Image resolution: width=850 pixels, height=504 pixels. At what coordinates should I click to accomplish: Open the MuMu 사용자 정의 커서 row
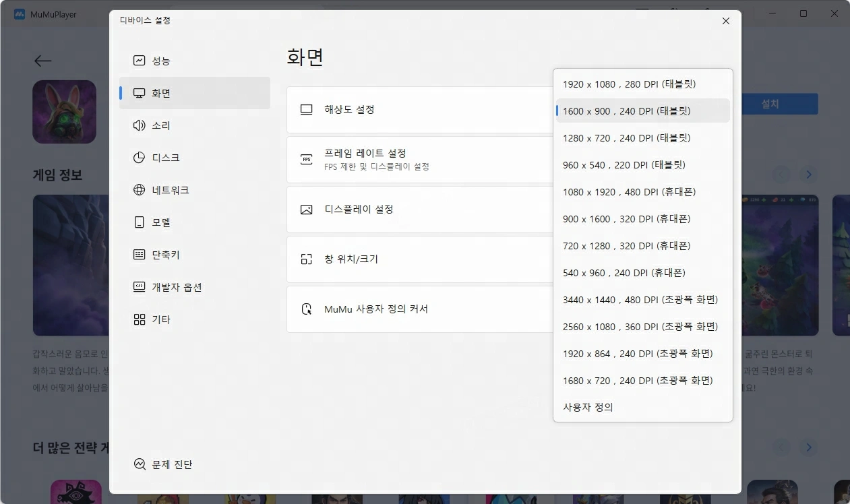coord(420,309)
